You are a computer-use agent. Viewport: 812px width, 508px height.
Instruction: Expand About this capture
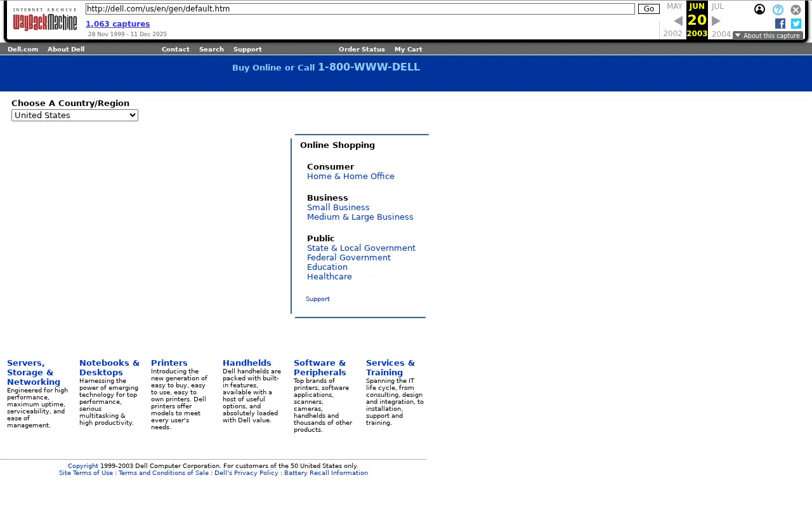768,36
